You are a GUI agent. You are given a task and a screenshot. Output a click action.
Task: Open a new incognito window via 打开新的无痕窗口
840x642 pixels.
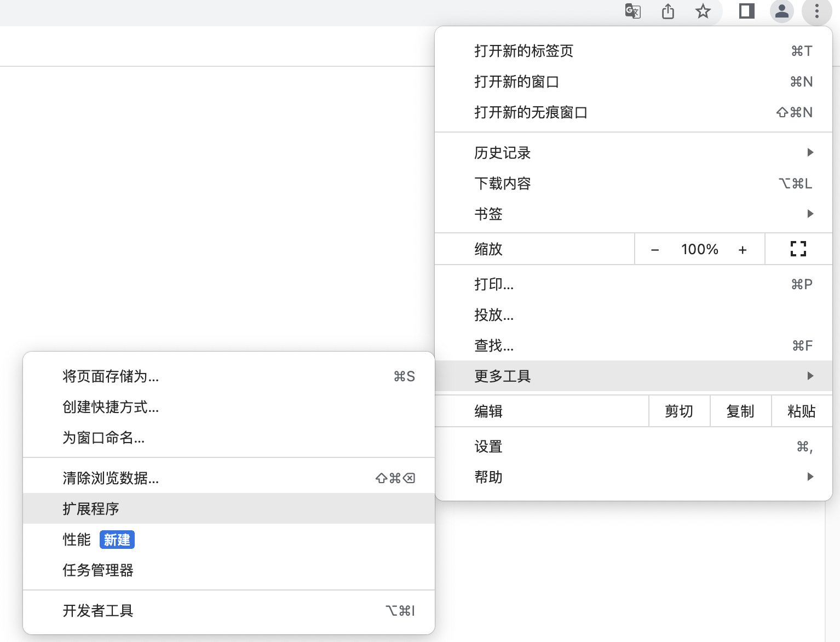pos(531,112)
